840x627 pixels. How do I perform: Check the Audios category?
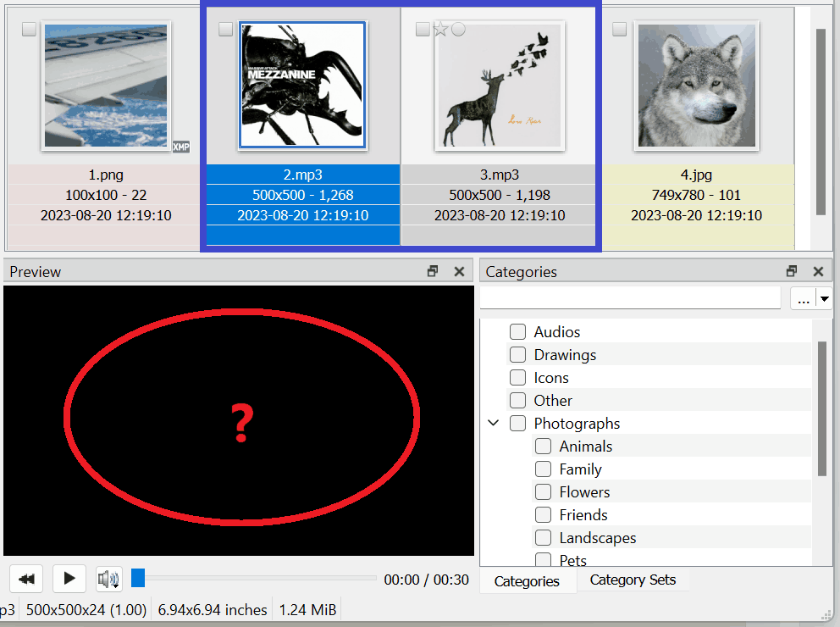tap(517, 332)
